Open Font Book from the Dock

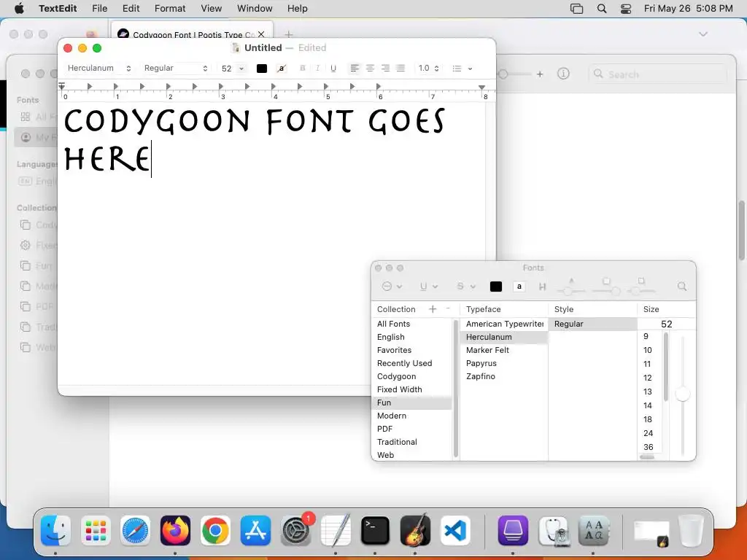coord(593,531)
